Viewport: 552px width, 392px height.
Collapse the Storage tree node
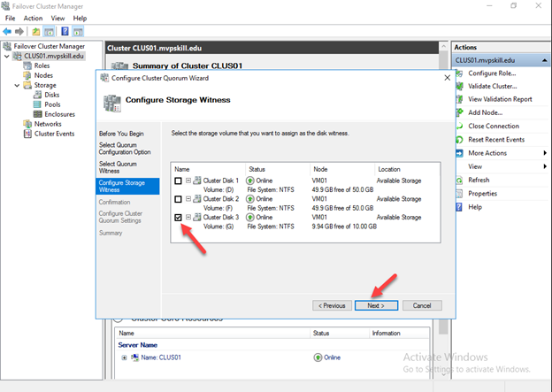(17, 85)
